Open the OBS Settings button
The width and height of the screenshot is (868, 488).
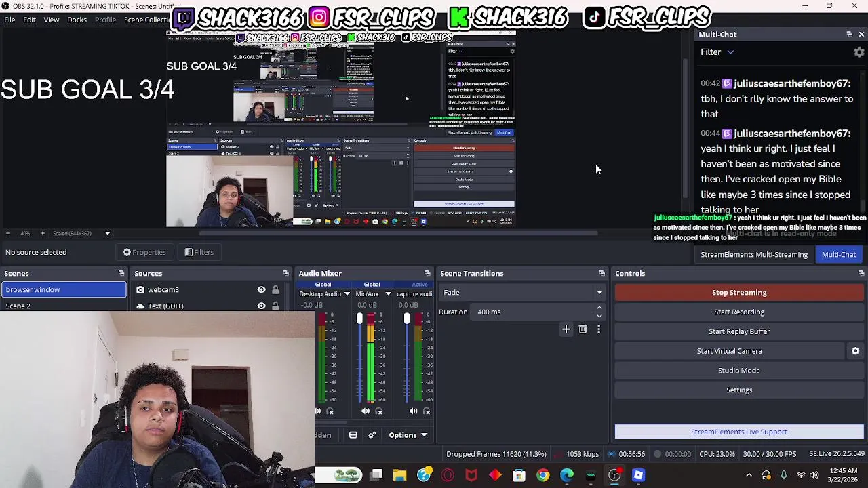pyautogui.click(x=739, y=390)
